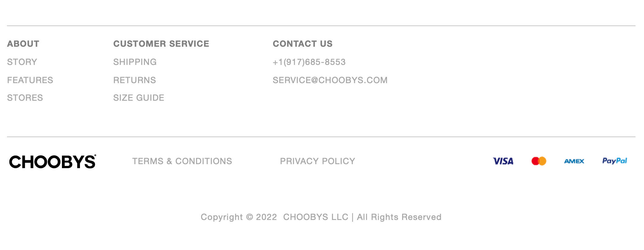Open the Privacy Policy link

pyautogui.click(x=317, y=161)
